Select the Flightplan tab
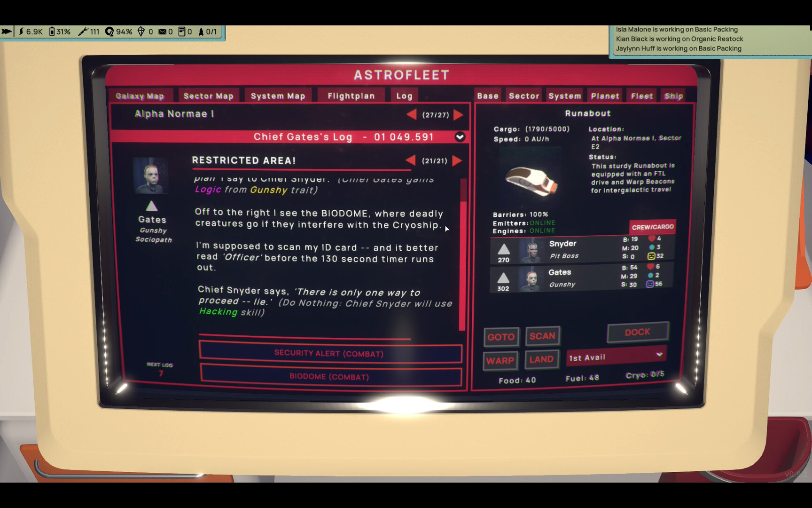Image resolution: width=812 pixels, height=508 pixels. pos(351,96)
